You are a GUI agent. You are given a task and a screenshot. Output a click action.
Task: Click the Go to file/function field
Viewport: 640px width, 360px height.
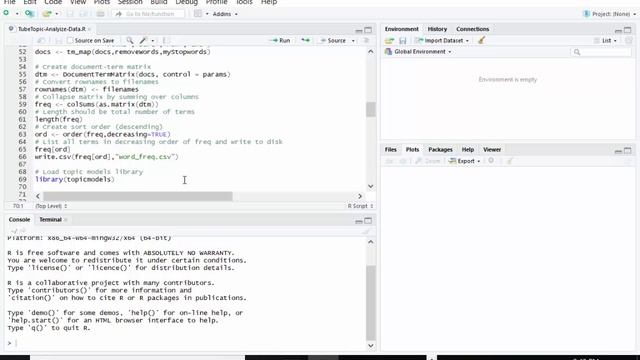click(x=149, y=14)
